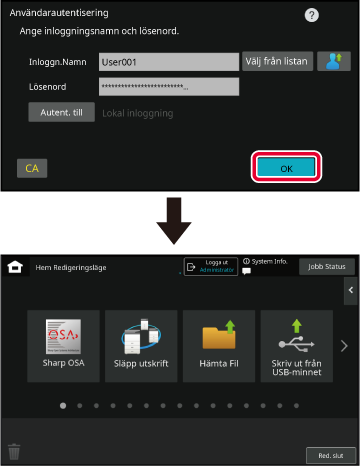Screen dimensions: 360x466
Task: Click the Logga ut Administratör button
Action: point(211,267)
